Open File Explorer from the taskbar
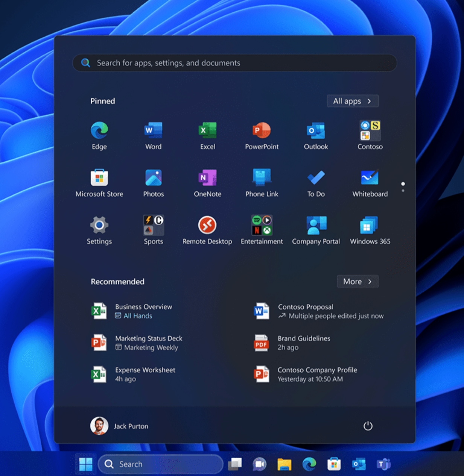The width and height of the screenshot is (464, 476). (x=284, y=464)
